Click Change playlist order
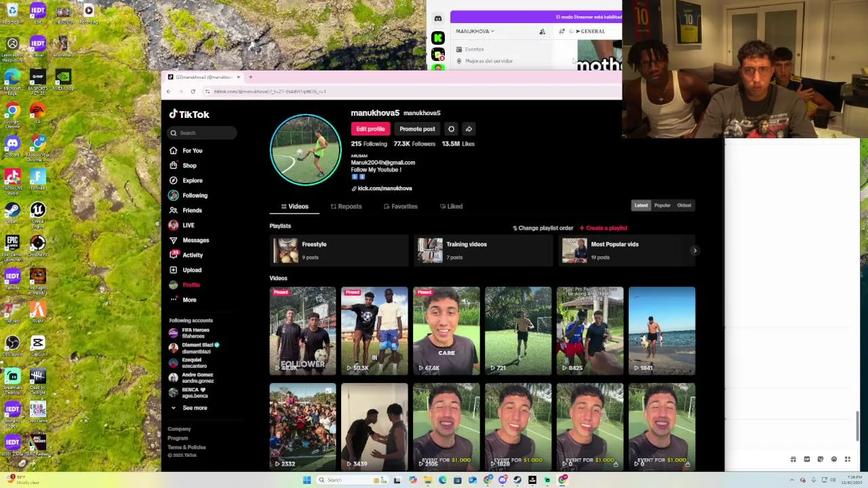This screenshot has width=868, height=488. [543, 228]
